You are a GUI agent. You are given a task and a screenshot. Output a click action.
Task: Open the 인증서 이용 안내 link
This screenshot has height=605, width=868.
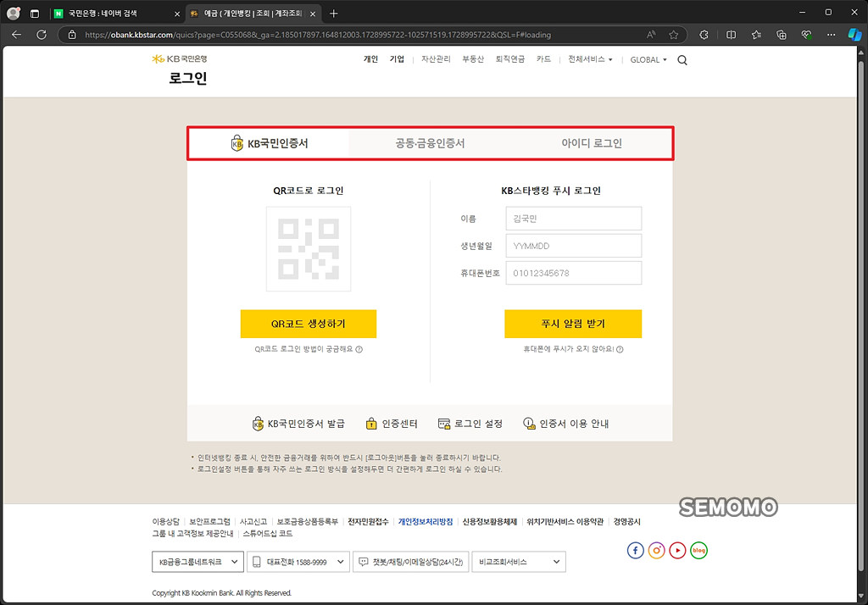coord(565,424)
